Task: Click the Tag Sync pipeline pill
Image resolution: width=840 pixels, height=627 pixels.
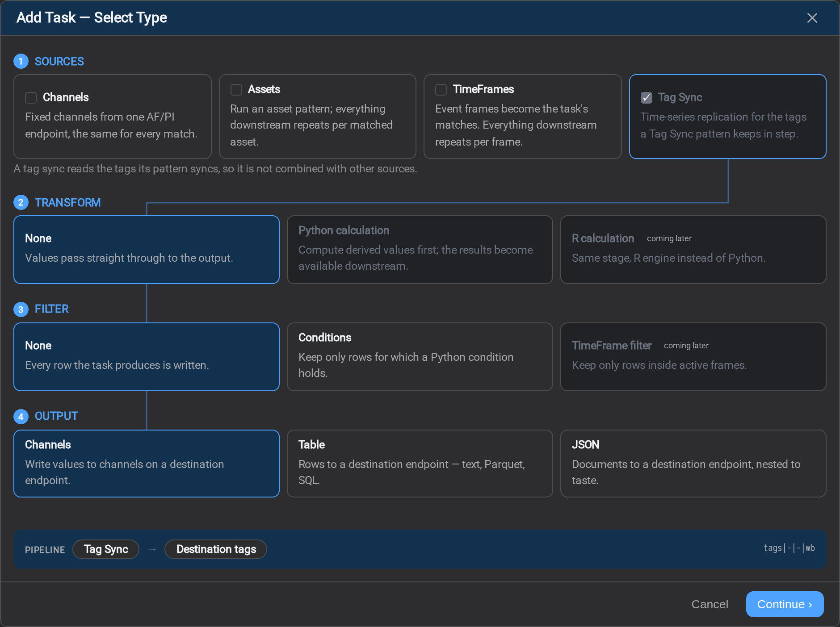Action: [x=106, y=549]
